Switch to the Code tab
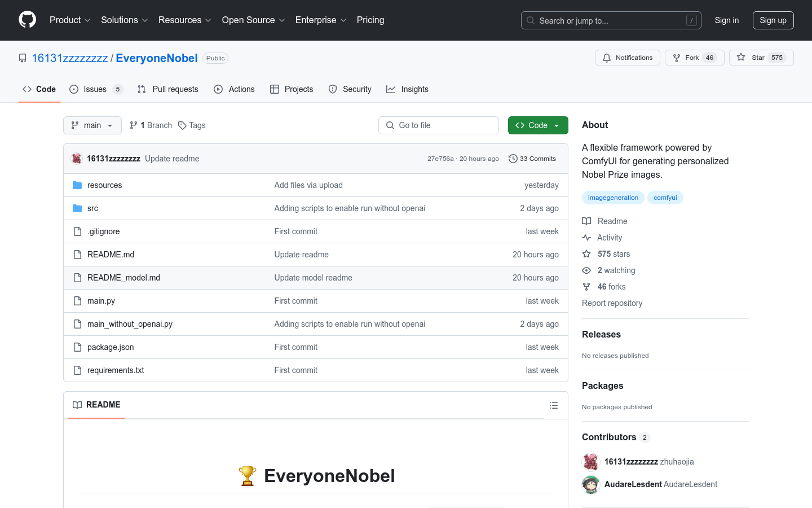 tap(39, 89)
